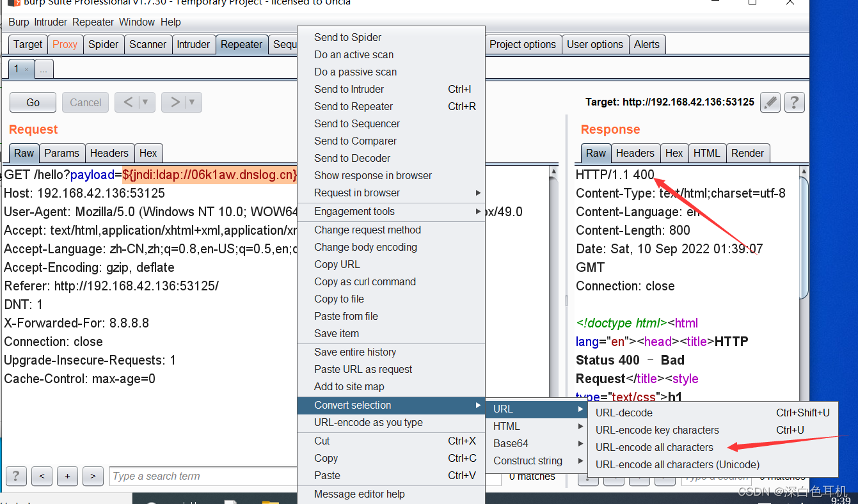The image size is (858, 504).
Task: Choose Do a passive scan
Action: pyautogui.click(x=392, y=72)
